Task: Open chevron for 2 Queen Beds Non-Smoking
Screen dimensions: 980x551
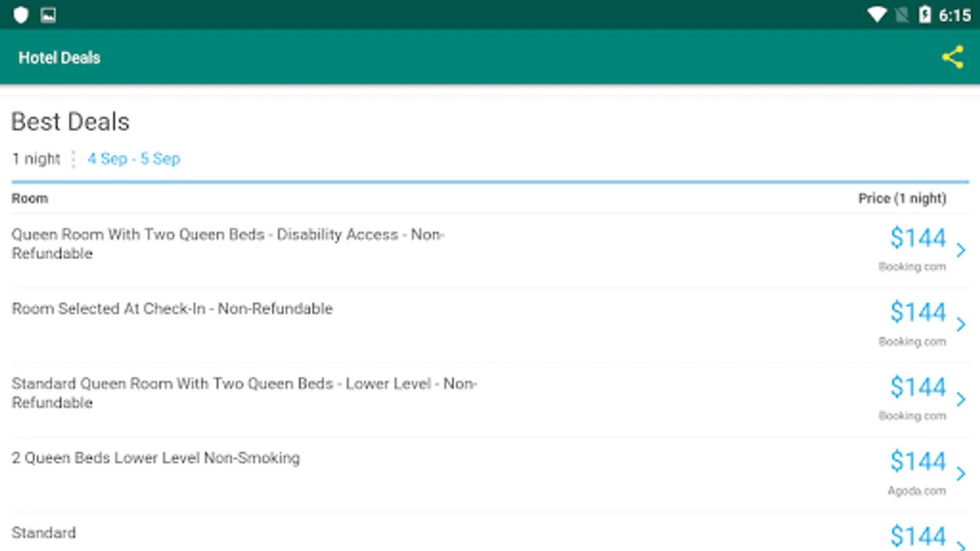Action: click(x=960, y=473)
